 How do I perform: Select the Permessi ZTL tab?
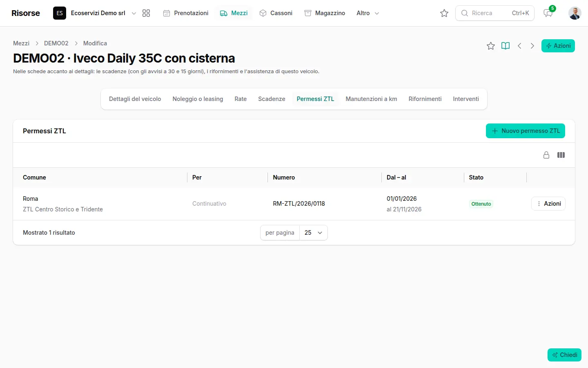[x=315, y=99]
